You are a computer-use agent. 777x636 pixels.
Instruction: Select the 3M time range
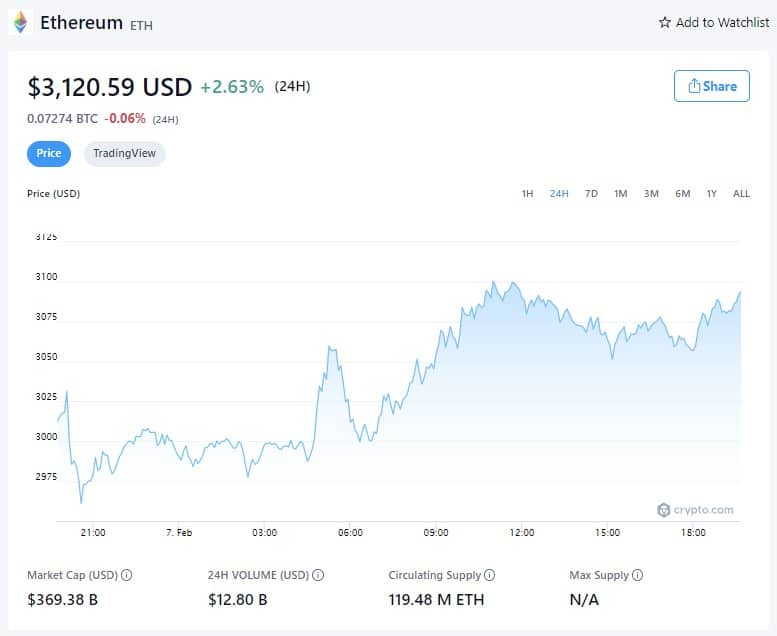[x=651, y=194]
